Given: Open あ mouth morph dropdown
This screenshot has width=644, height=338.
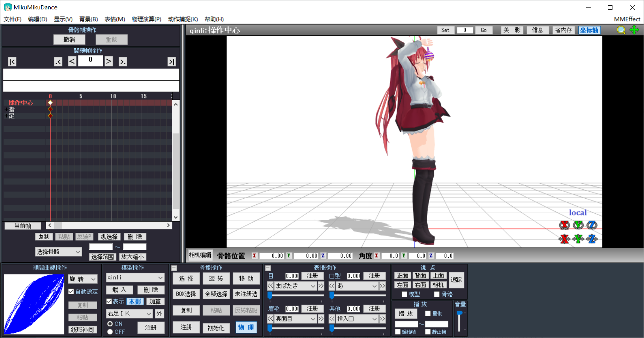Looking at the screenshot, I should [357, 286].
